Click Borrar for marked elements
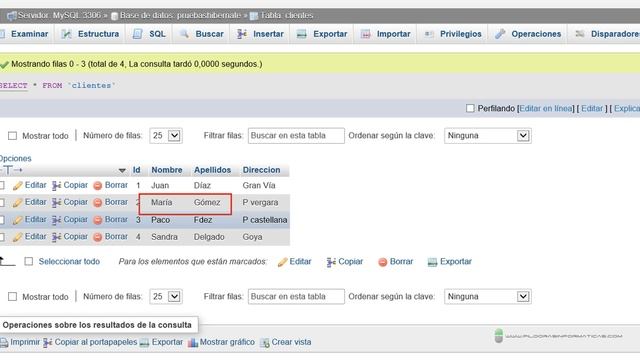 pos(401,261)
